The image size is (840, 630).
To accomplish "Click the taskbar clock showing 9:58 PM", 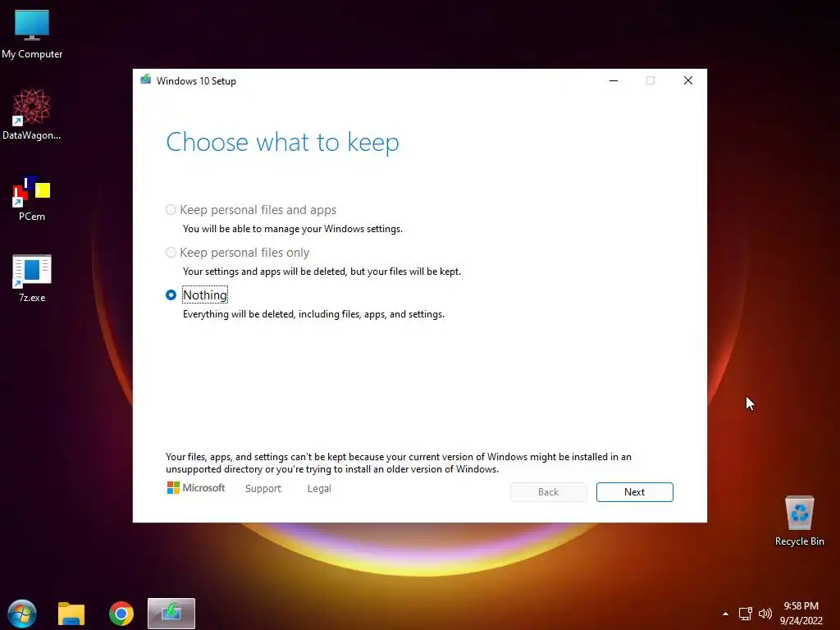I will (x=801, y=614).
